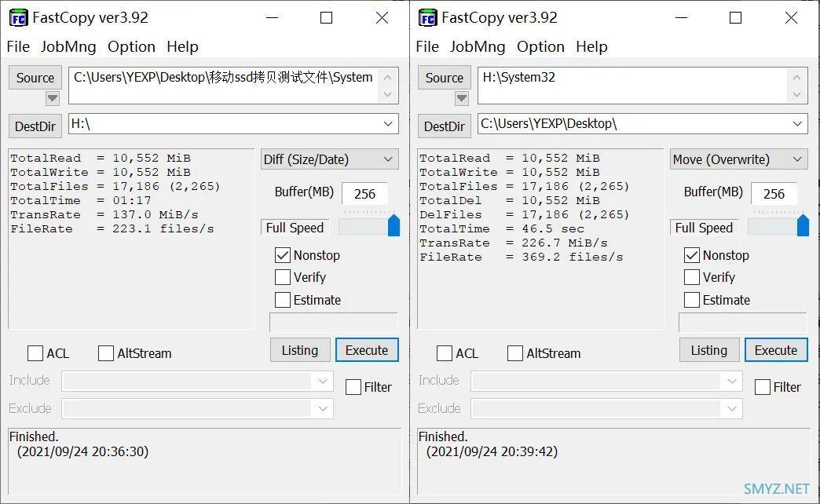This screenshot has height=504, width=820.
Task: Open Option menu in left FastCopy window
Action: point(131,46)
